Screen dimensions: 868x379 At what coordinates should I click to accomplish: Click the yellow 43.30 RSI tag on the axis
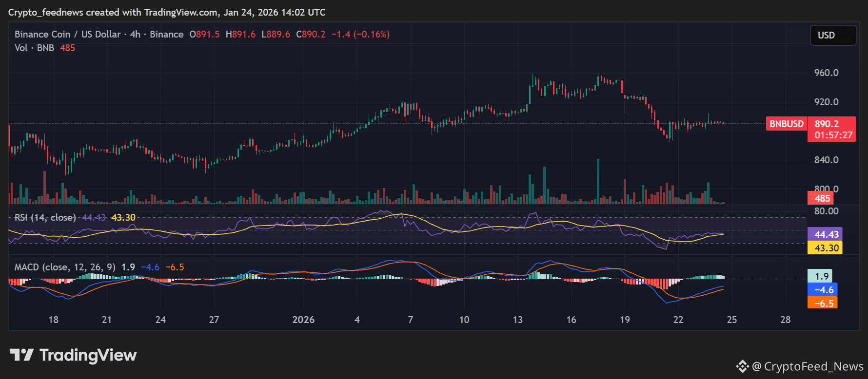click(825, 248)
